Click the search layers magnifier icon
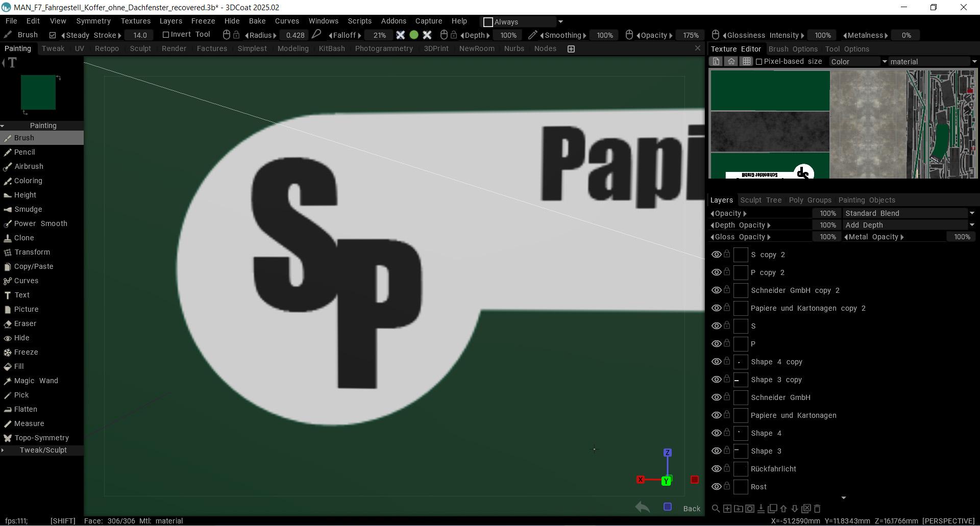980x526 pixels. [x=716, y=509]
